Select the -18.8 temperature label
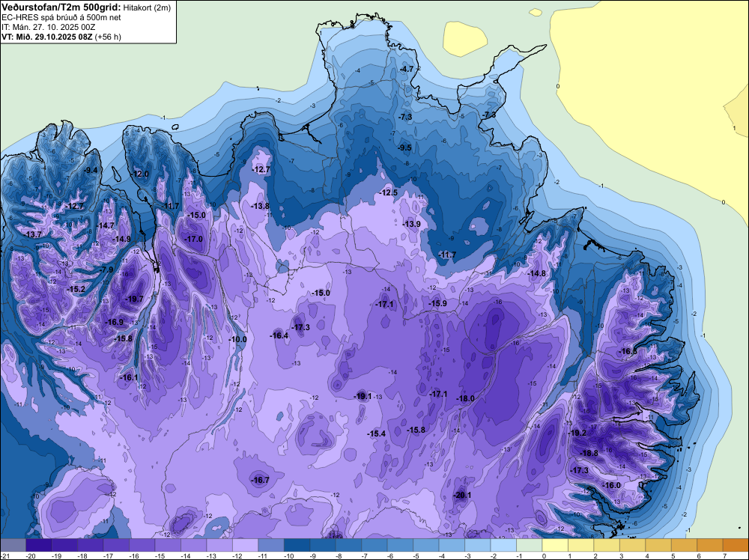 589,453
